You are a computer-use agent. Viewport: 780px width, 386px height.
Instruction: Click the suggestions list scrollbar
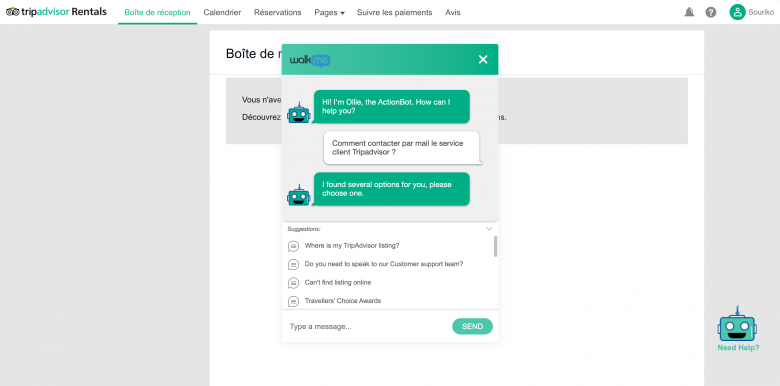pyautogui.click(x=495, y=246)
